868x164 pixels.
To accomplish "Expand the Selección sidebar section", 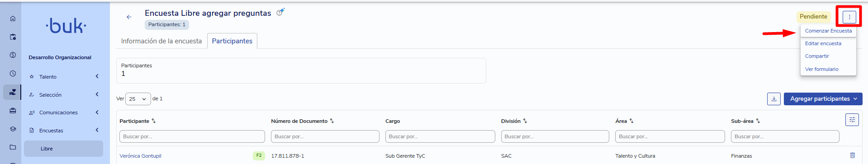I will (x=63, y=95).
